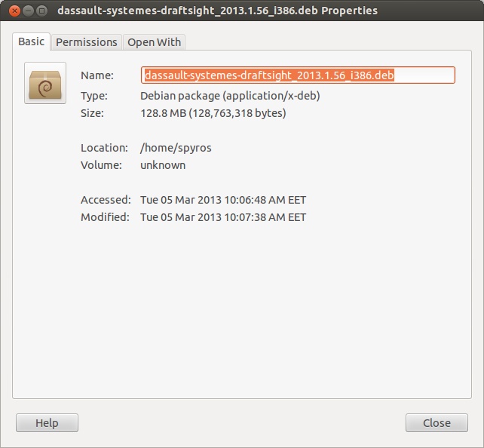Image resolution: width=484 pixels, height=448 pixels.
Task: Click the 'Type:' label
Action: (94, 96)
